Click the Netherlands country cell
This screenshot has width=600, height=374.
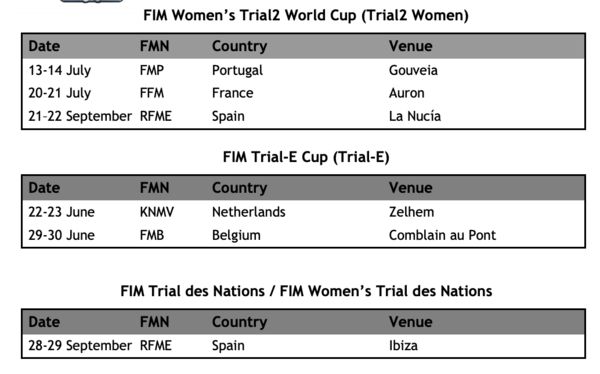[249, 212]
